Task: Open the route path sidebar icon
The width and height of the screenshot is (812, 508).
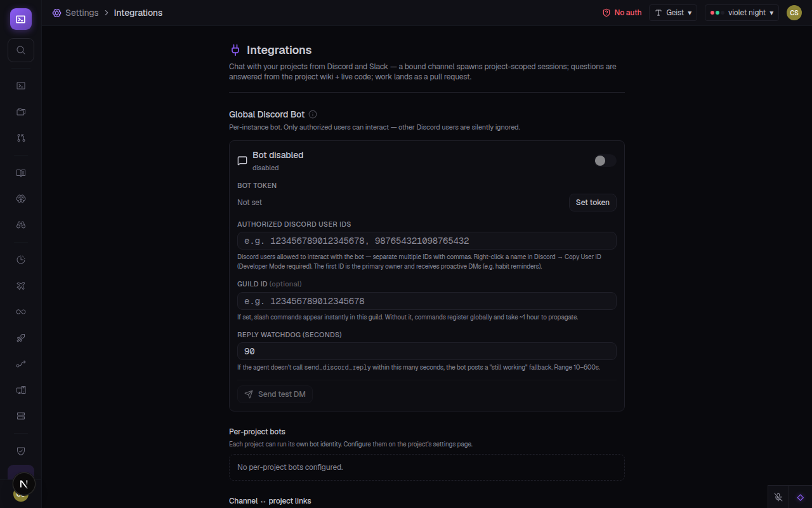Action: (x=21, y=364)
